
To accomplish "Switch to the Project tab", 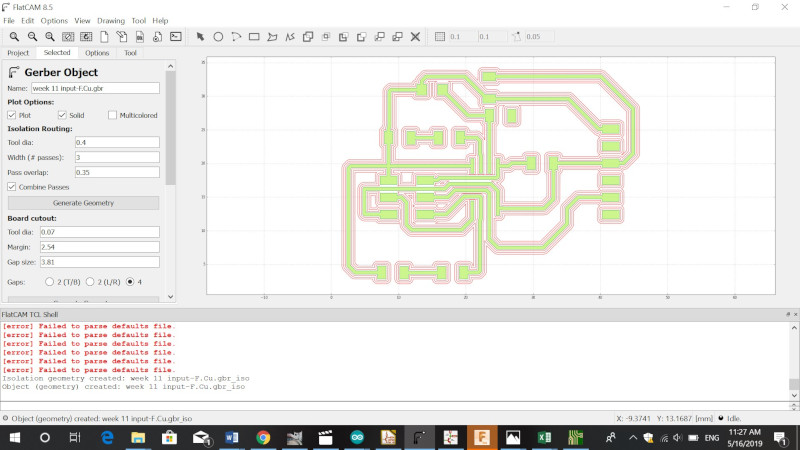I will tap(18, 53).
